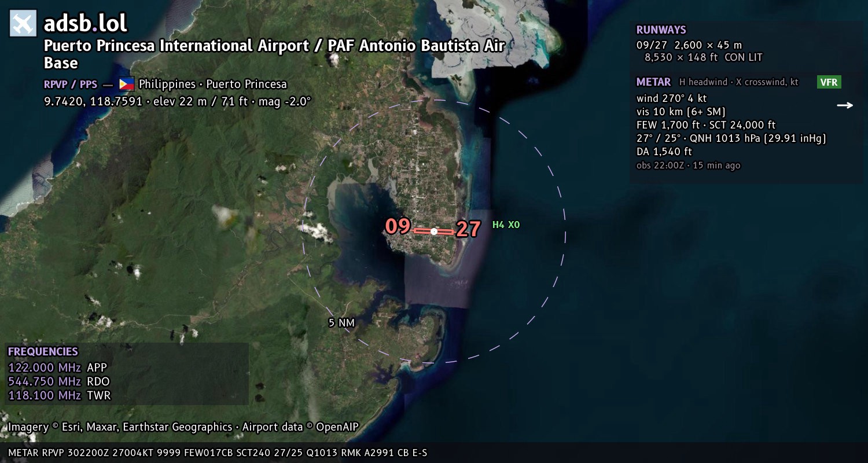Click the H4 X0 wind component label
The height and width of the screenshot is (463, 868).
coord(506,225)
